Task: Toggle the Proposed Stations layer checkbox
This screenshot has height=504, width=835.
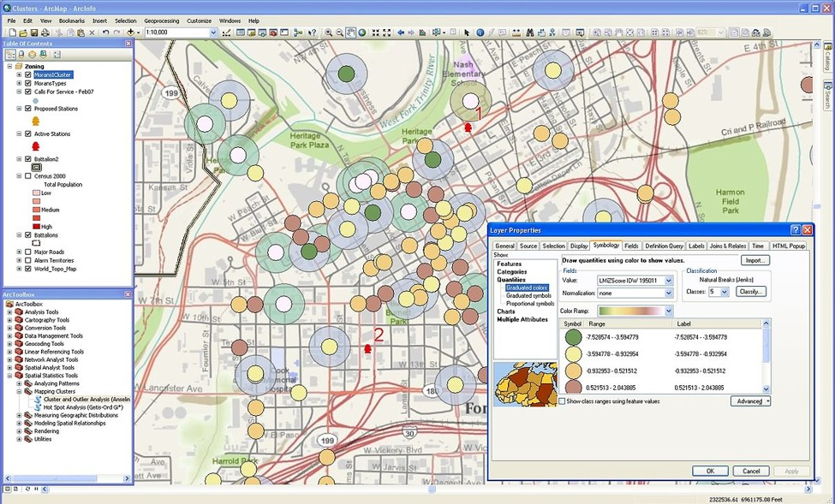Action: click(28, 109)
